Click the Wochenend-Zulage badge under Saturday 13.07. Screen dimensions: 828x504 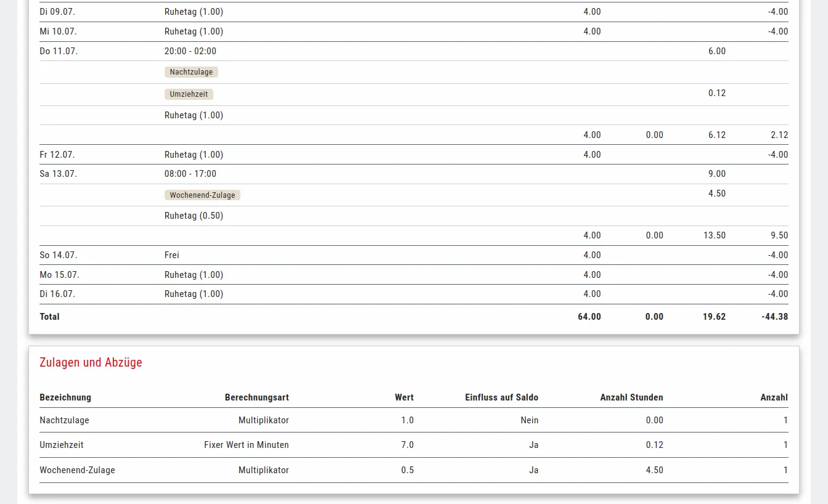coord(202,195)
